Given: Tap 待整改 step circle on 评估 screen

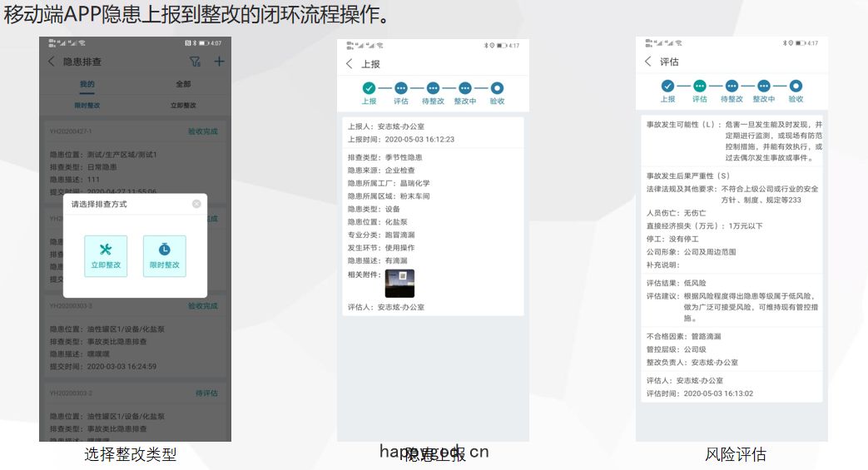Looking at the screenshot, I should point(732,86).
